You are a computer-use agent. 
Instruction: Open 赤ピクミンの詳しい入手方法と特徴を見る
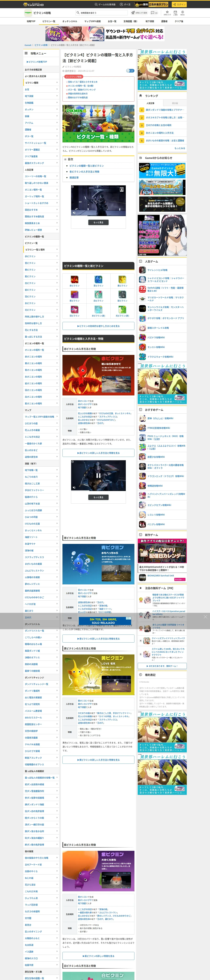pyautogui.click(x=98, y=453)
